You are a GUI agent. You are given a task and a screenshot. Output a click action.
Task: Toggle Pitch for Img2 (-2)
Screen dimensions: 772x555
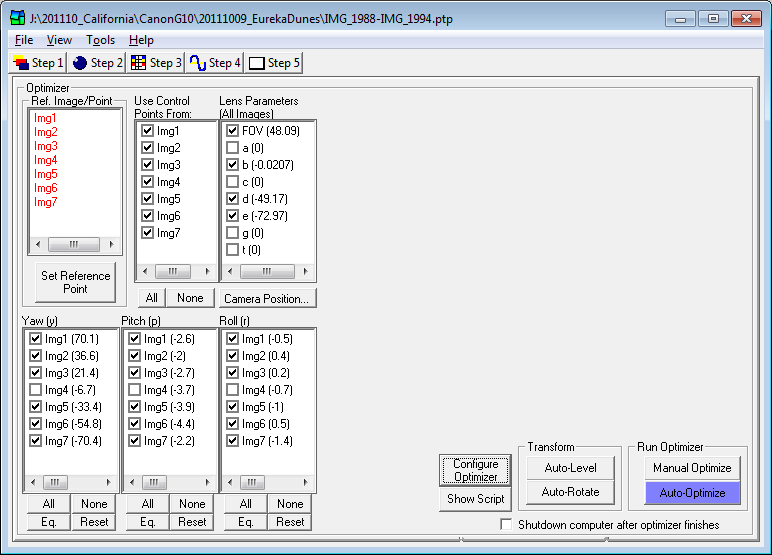[134, 356]
